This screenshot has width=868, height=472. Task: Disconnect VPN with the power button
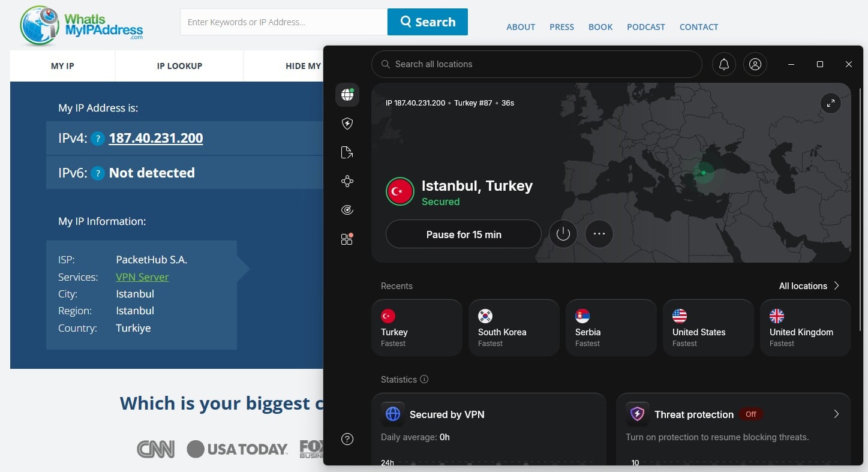[x=563, y=234]
